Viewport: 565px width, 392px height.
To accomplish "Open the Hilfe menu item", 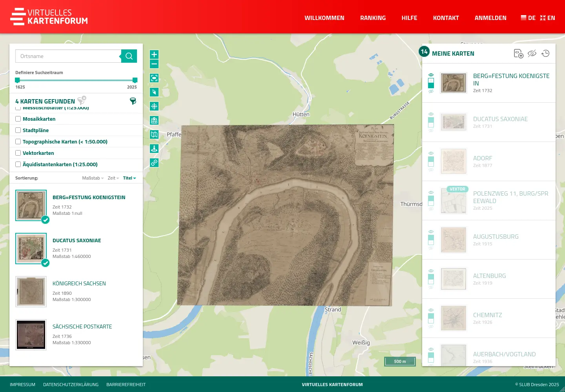I will 409,18.
